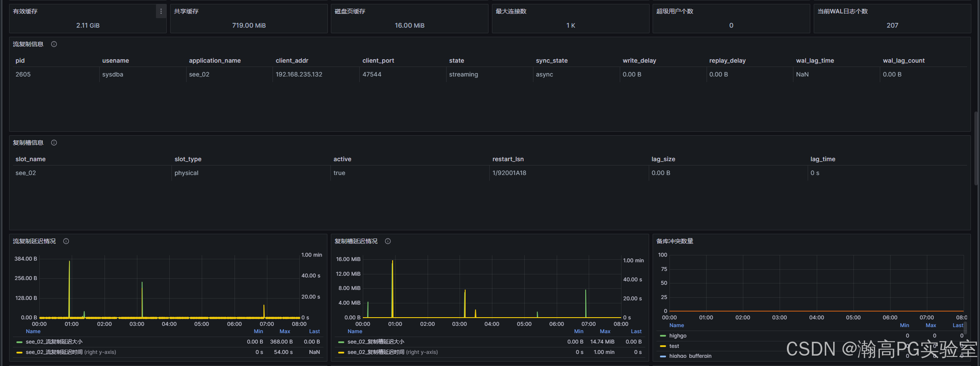Image resolution: width=980 pixels, height=366 pixels.
Task: Click the 207 WAL log count value
Action: [892, 25]
